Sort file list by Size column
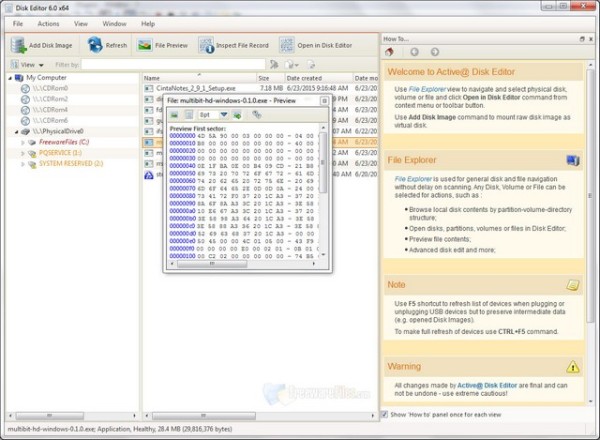600x440 pixels. pyautogui.click(x=270, y=78)
